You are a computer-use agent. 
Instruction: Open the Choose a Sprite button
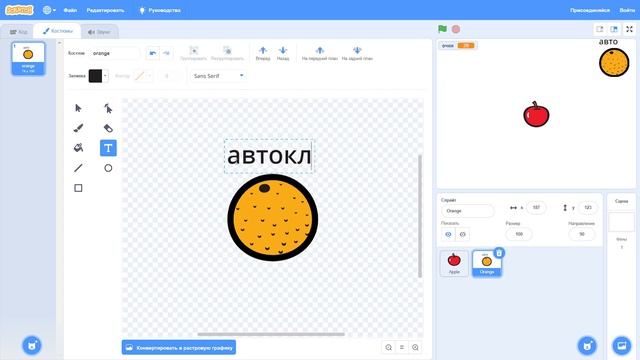pyautogui.click(x=587, y=346)
